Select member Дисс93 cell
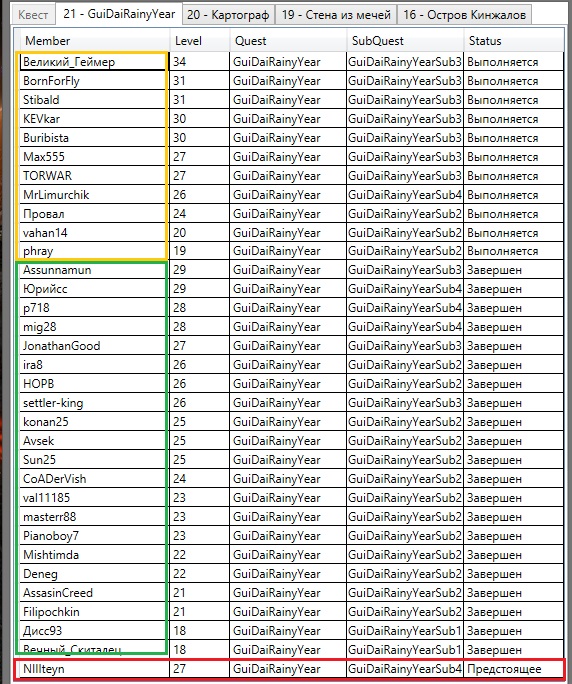 pyautogui.click(x=93, y=630)
